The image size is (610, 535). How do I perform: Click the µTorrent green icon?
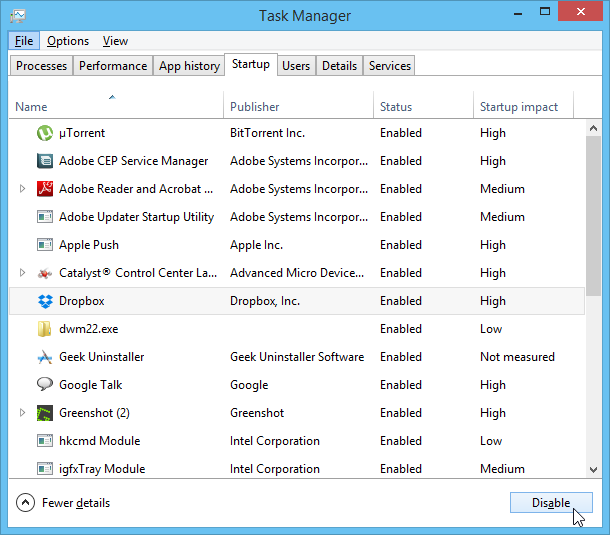pos(44,133)
